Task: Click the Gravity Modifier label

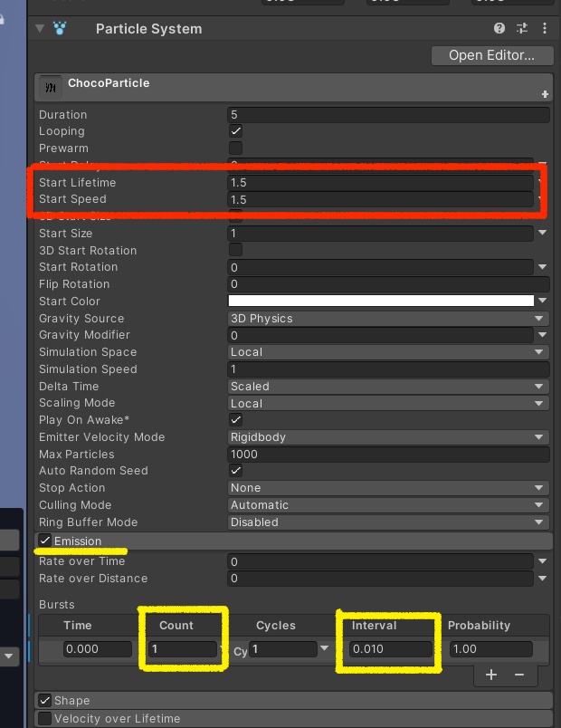Action: coord(84,335)
